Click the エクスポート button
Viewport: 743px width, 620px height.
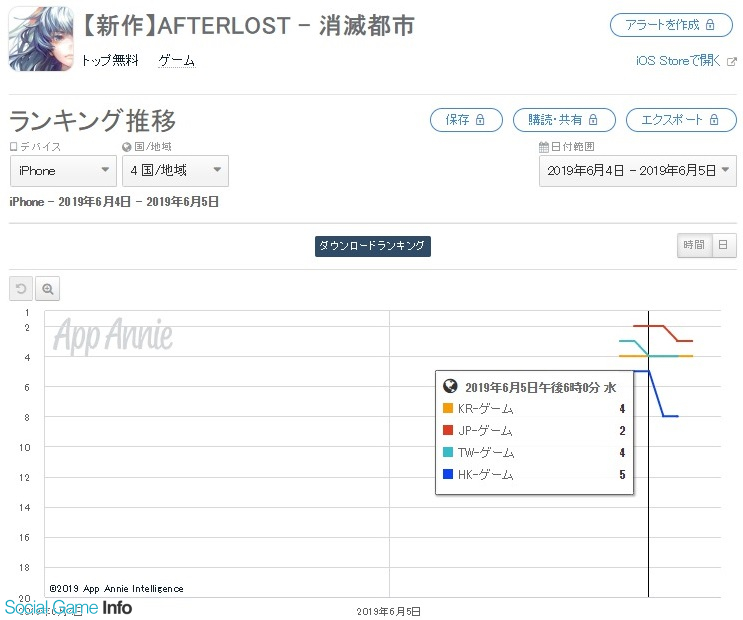(x=681, y=120)
